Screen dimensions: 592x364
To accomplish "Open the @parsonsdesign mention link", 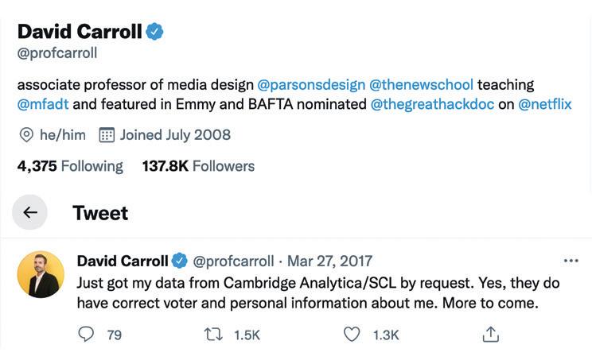I will [310, 84].
